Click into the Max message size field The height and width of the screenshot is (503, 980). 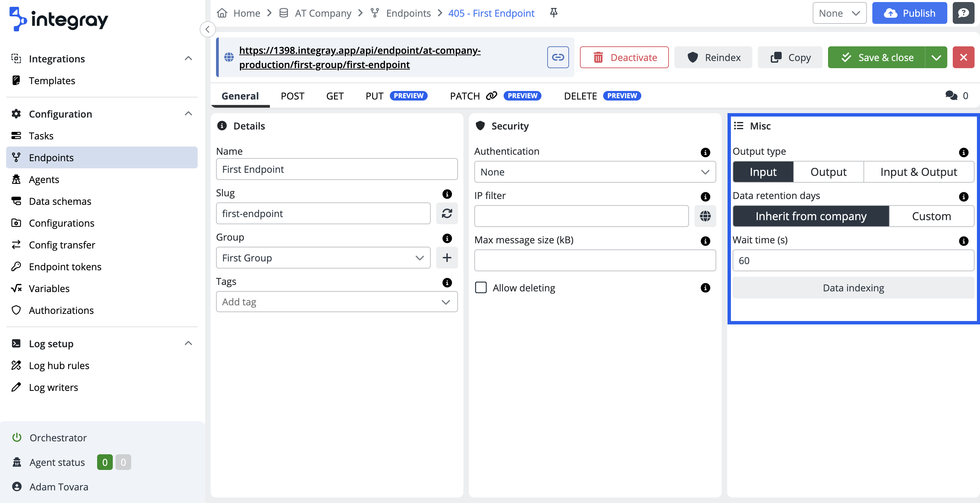pos(595,261)
